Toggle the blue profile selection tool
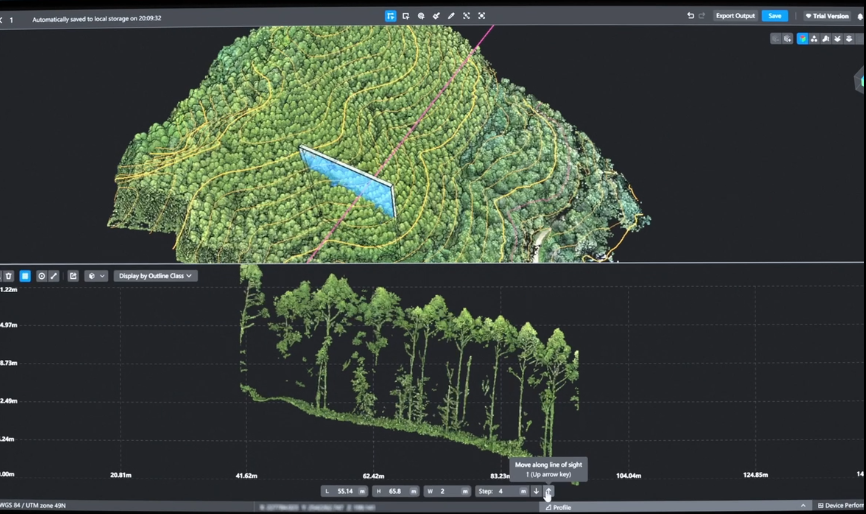 coord(390,16)
